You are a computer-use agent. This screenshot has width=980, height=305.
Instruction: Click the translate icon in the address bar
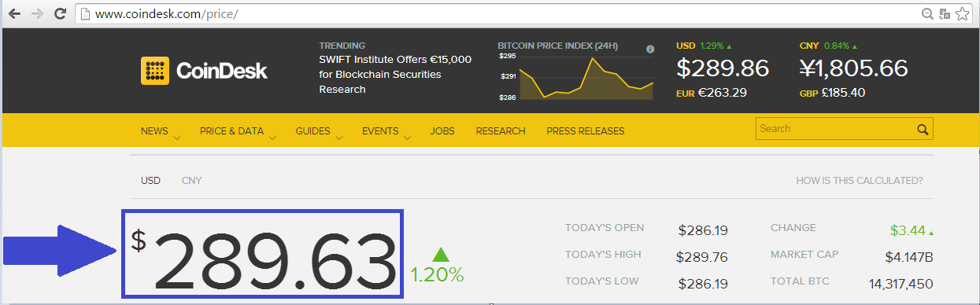[945, 14]
